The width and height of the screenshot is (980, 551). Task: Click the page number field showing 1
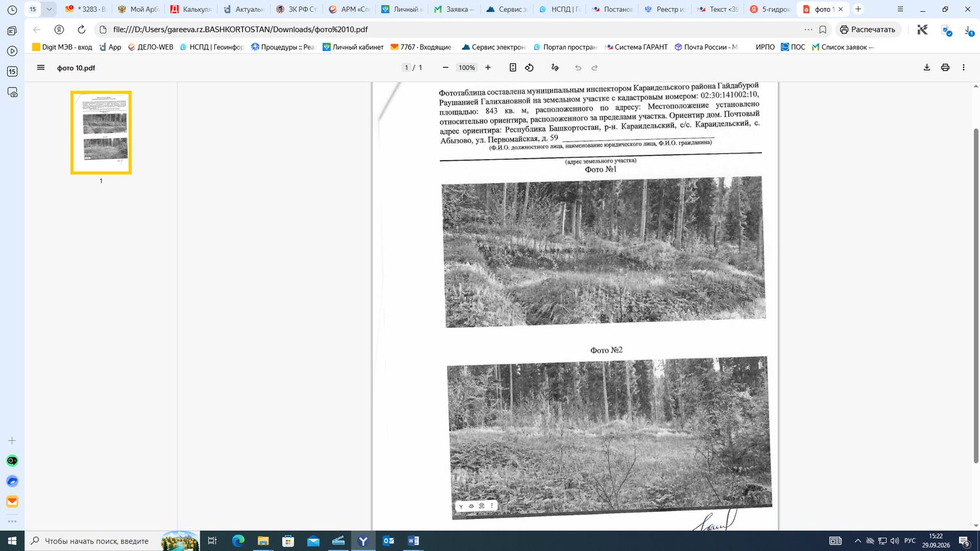406,67
